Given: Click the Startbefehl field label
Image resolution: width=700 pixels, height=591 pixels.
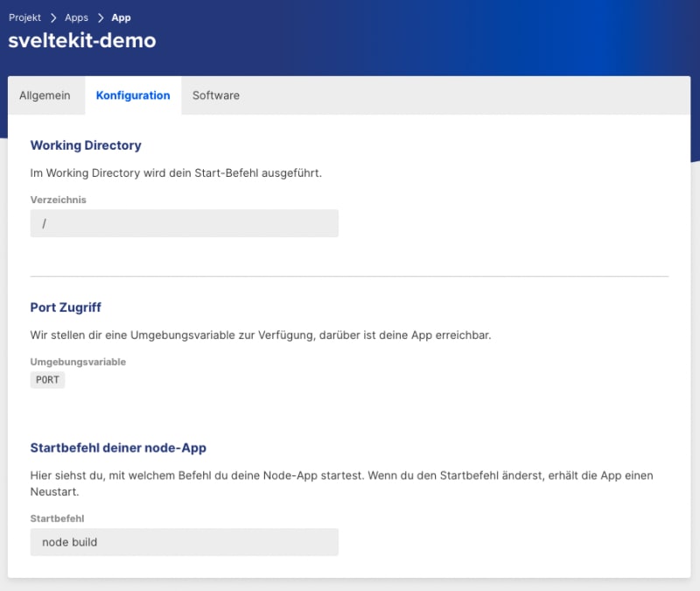Looking at the screenshot, I should tap(57, 518).
